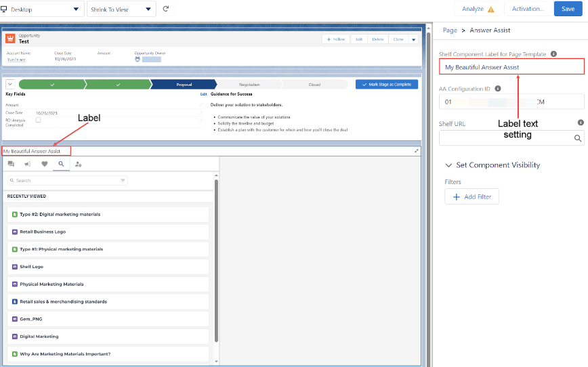Viewport: 588px width, 367px height.
Task: Open the heart favorites tab icon
Action: click(x=45, y=164)
